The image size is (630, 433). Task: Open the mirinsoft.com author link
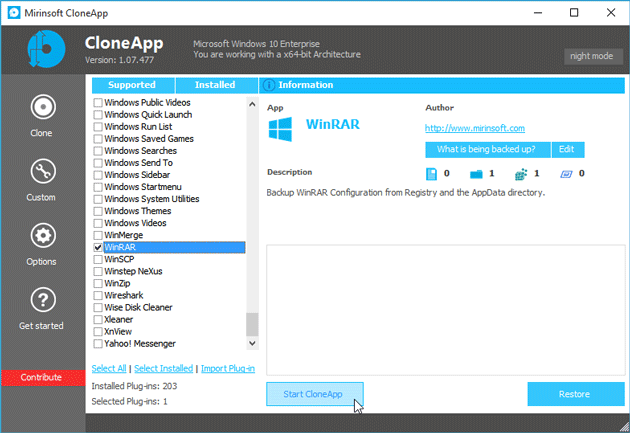pos(475,128)
